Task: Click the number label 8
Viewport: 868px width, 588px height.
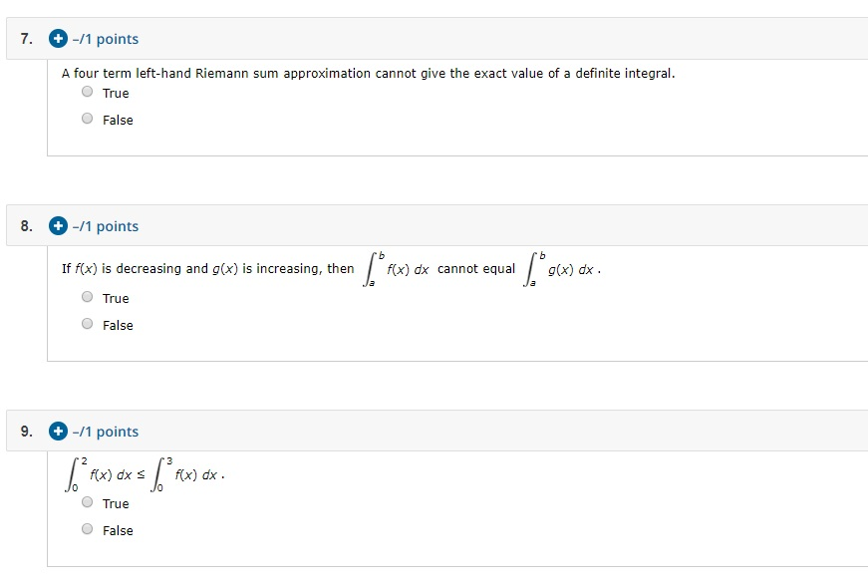Action: [23, 226]
